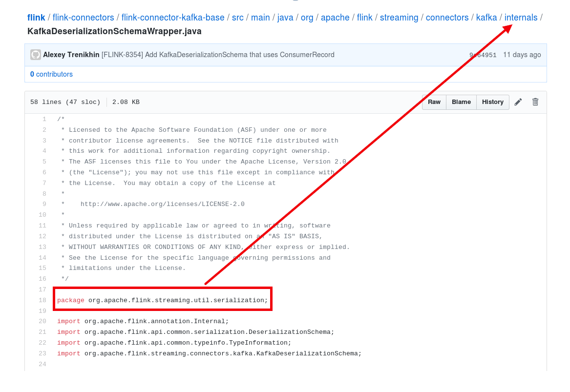Open the streaming breadcrumb folder

pyautogui.click(x=399, y=18)
